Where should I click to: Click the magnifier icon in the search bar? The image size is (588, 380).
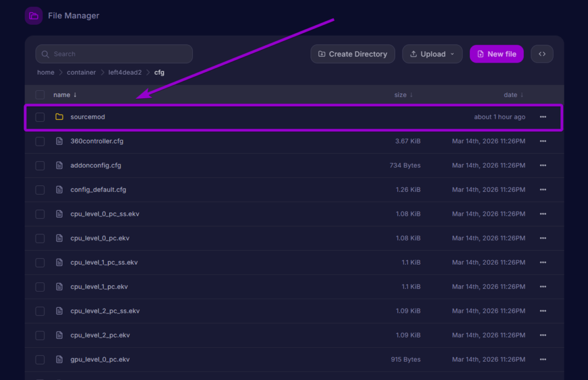(x=45, y=53)
